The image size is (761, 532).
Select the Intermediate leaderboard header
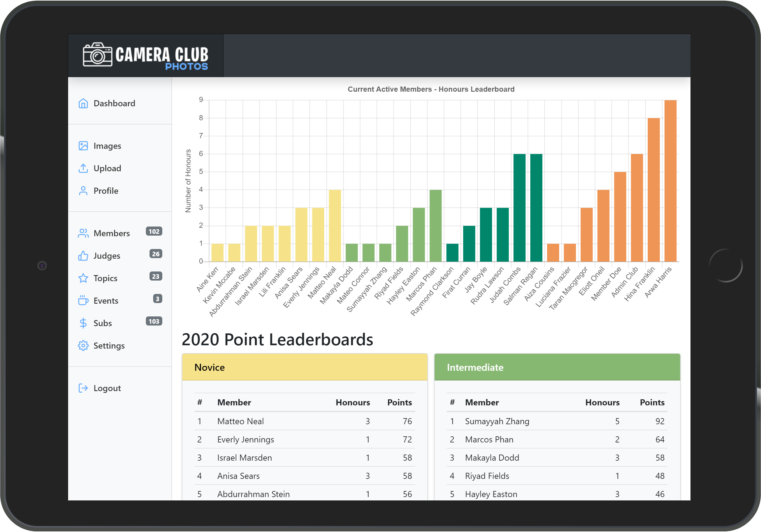click(x=557, y=367)
